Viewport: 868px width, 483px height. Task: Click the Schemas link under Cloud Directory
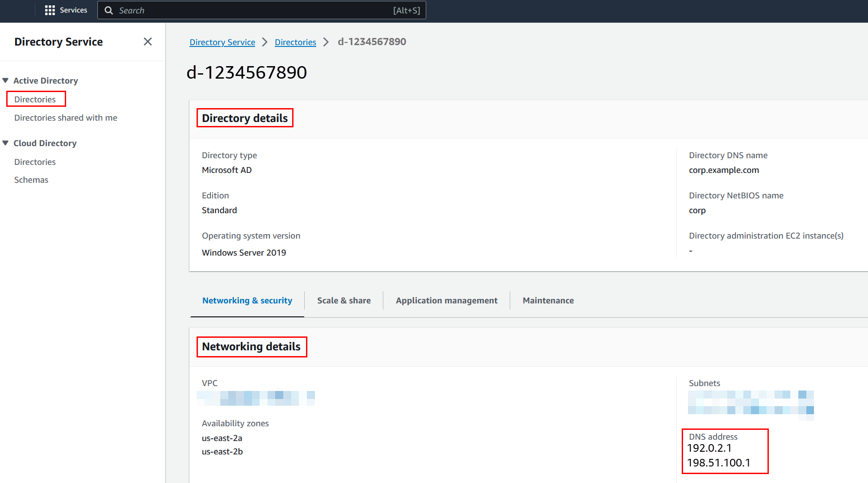pyautogui.click(x=30, y=179)
